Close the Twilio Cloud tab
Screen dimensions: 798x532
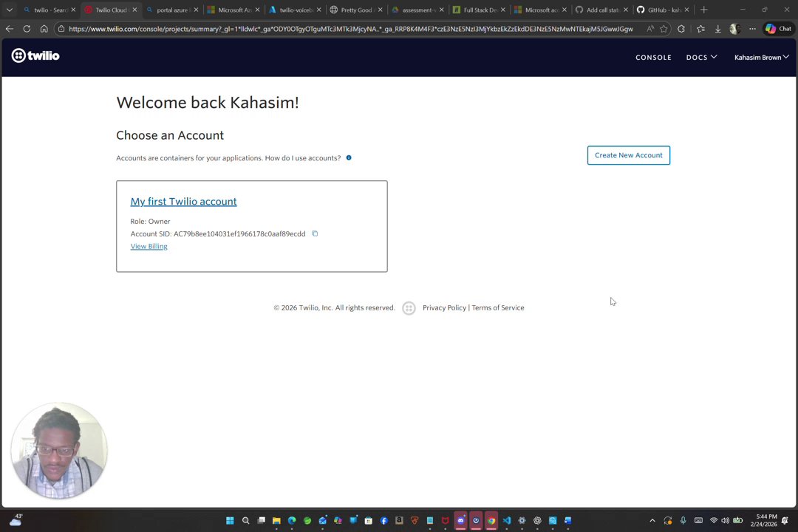tap(135, 10)
